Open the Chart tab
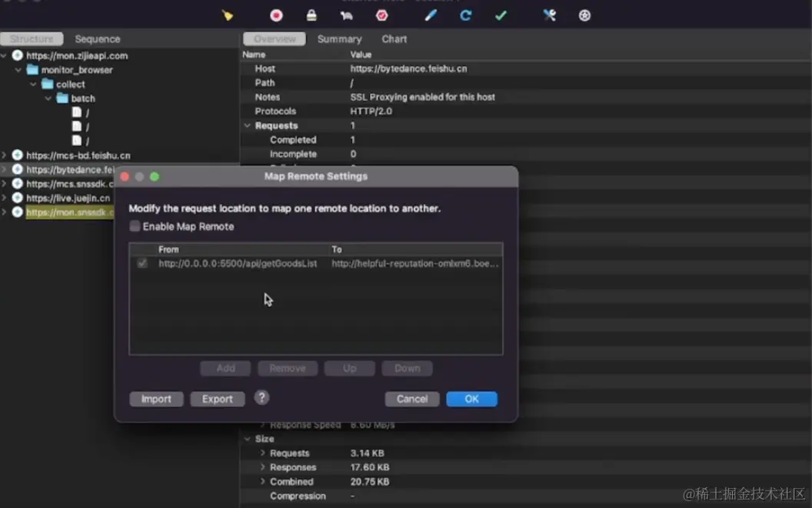This screenshot has width=812, height=508. [x=394, y=39]
